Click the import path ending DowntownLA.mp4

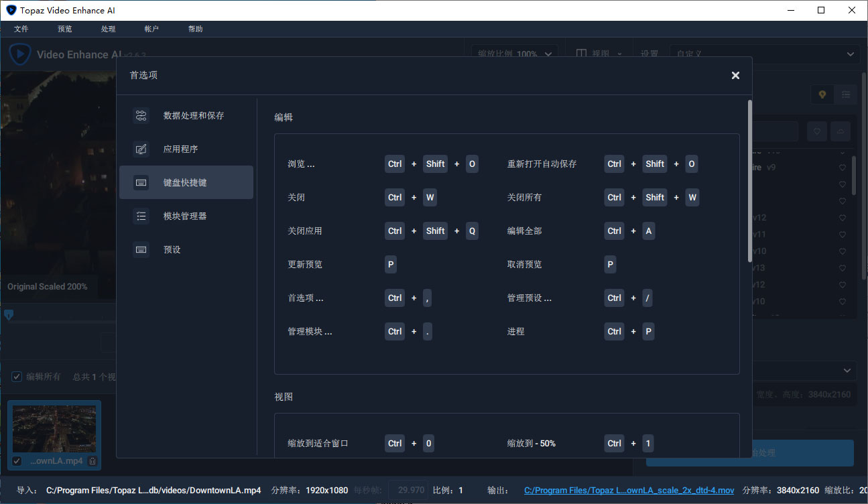153,491
